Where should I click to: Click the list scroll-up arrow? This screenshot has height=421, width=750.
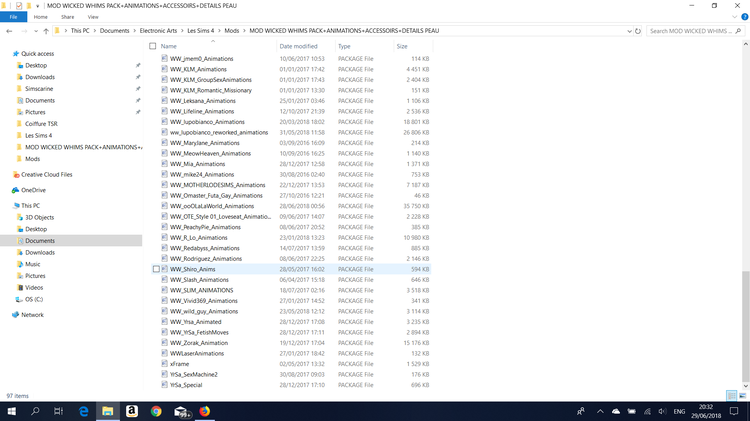(745, 44)
